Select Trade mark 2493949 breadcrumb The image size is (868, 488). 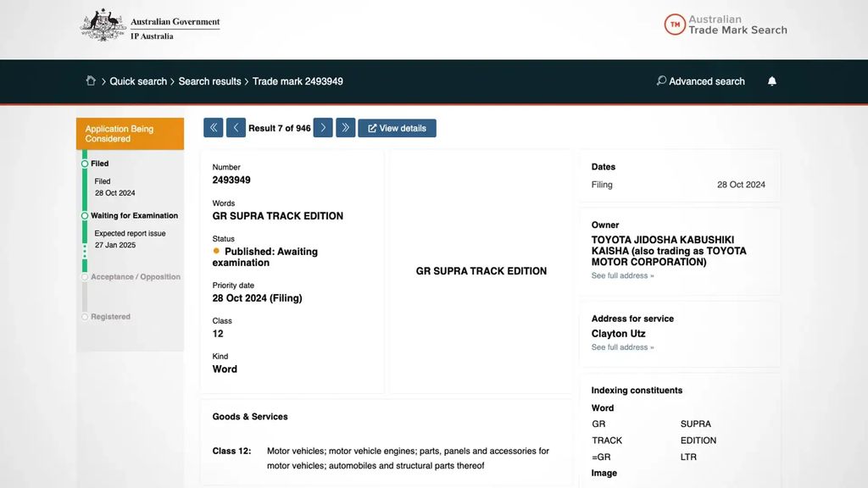coord(298,81)
